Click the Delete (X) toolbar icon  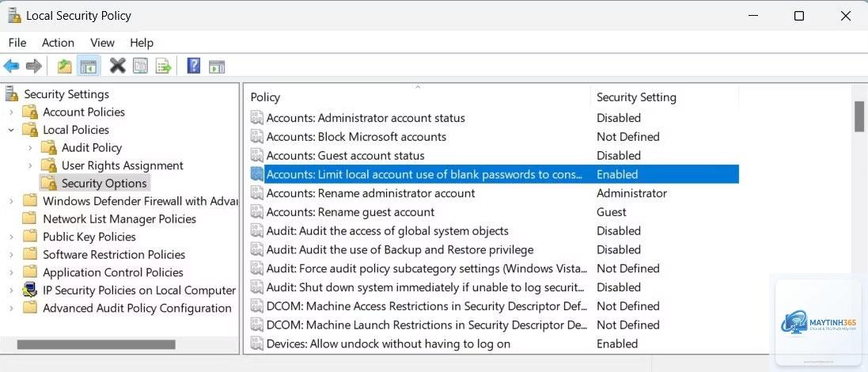(117, 66)
